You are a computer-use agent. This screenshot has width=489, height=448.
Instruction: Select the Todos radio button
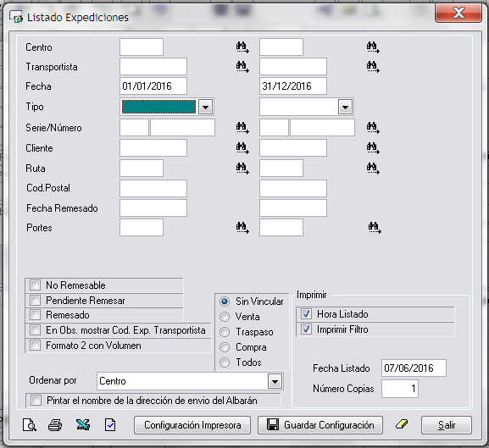(x=225, y=362)
